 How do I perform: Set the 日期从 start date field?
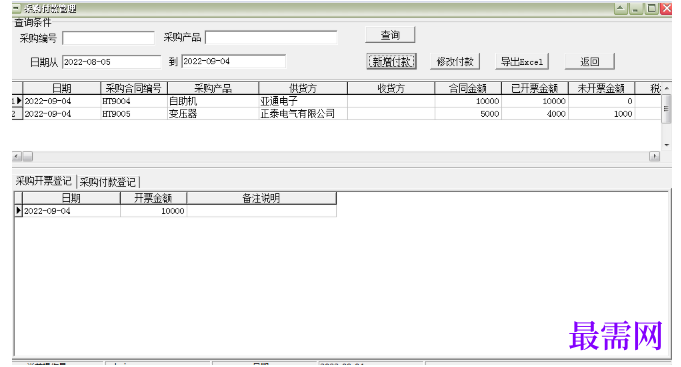(x=111, y=62)
